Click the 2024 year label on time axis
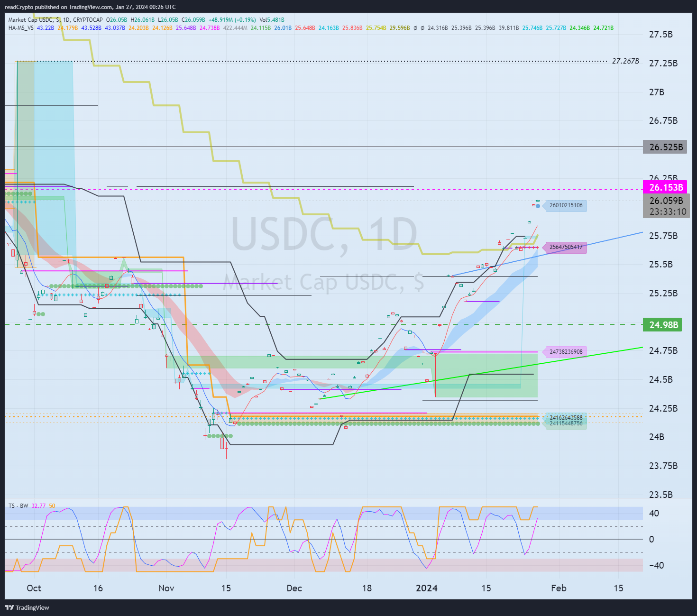The image size is (697, 616). tap(427, 588)
